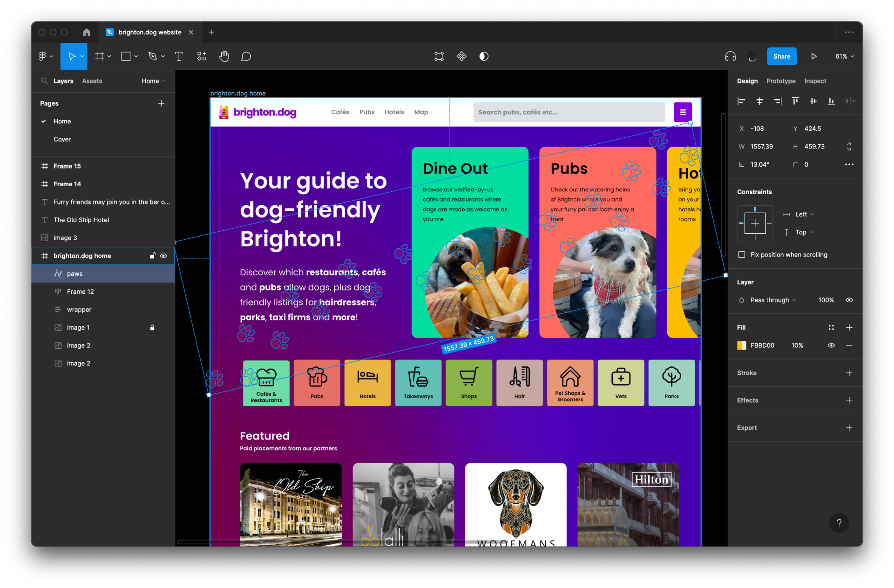The height and width of the screenshot is (588, 894).
Task: Open more options dots next to corner radius
Action: pos(849,164)
